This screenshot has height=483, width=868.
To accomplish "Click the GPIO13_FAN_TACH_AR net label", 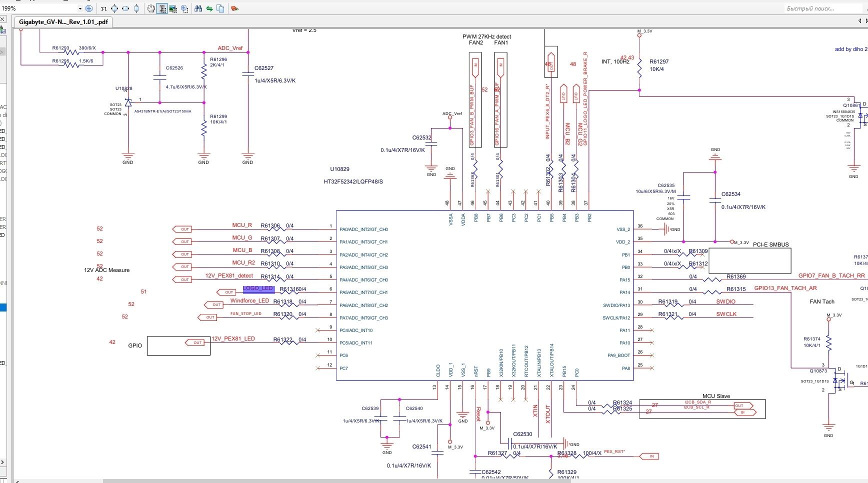I will pos(785,288).
